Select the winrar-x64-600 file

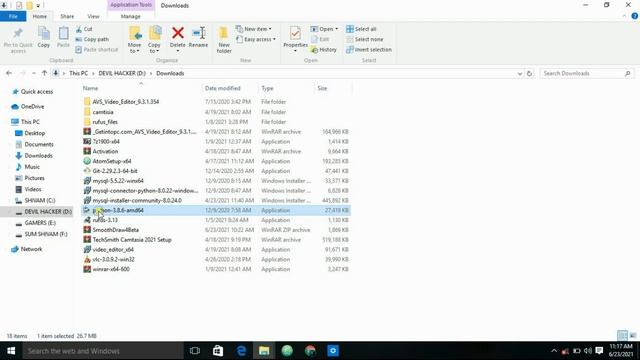pyautogui.click(x=111, y=269)
